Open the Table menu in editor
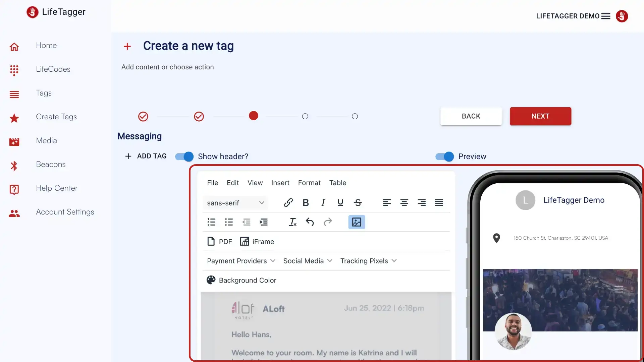The width and height of the screenshot is (644, 362). click(x=337, y=183)
